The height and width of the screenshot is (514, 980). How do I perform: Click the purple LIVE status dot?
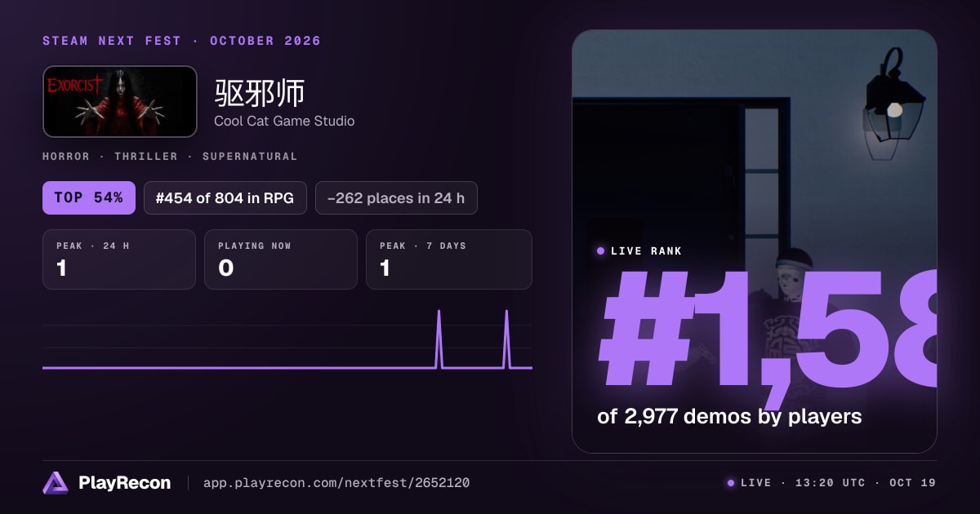pos(730,483)
